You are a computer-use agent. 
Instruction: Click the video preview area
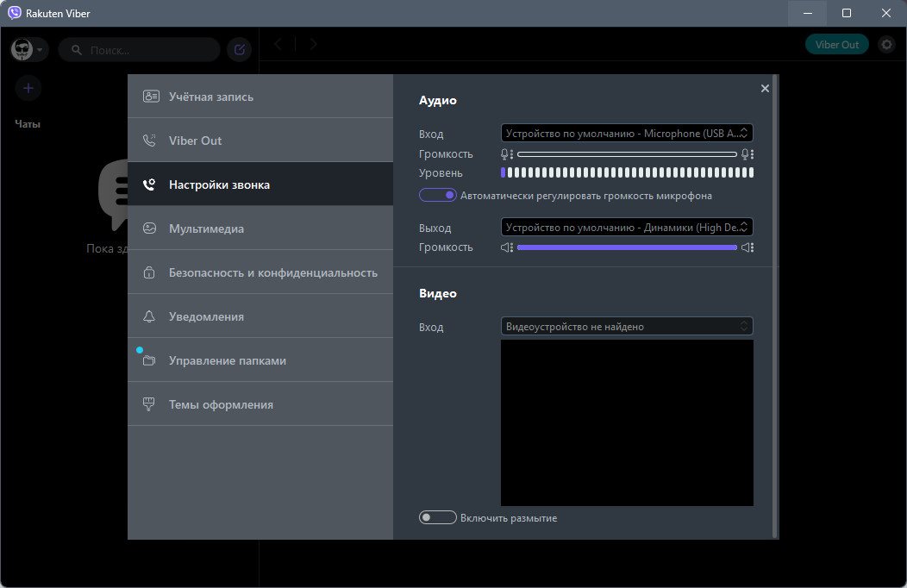[x=627, y=422]
